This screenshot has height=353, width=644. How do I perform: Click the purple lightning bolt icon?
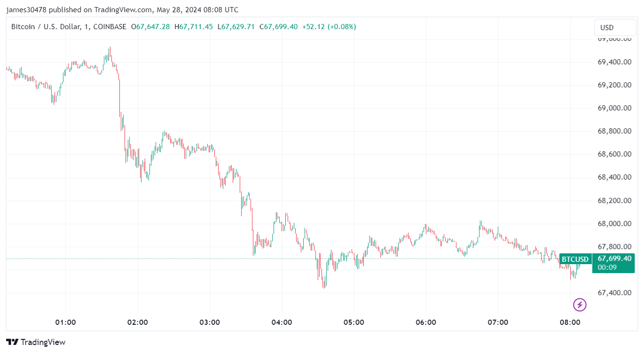(580, 305)
